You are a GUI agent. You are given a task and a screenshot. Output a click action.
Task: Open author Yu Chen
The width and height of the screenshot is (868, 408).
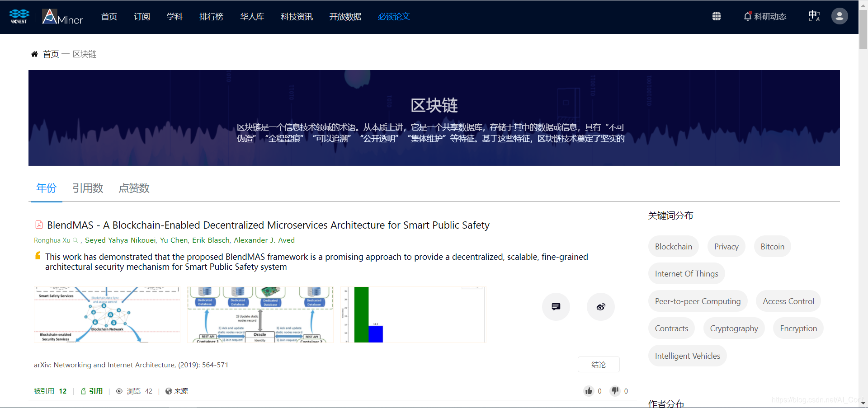174,240
